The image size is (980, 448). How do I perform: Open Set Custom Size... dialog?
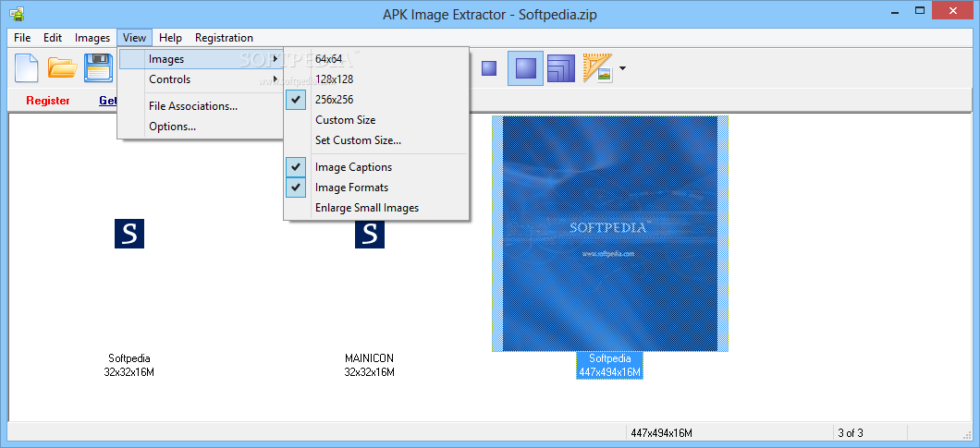click(x=376, y=140)
